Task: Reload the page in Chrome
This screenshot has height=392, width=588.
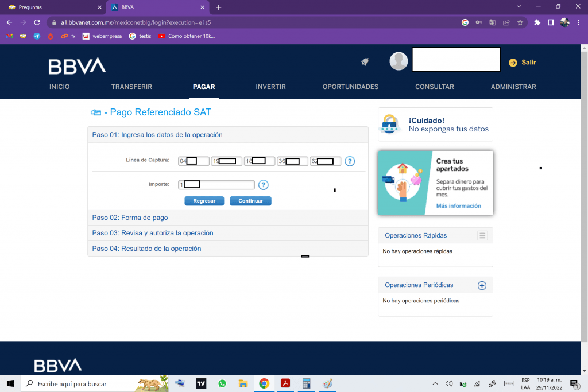Action: click(37, 22)
